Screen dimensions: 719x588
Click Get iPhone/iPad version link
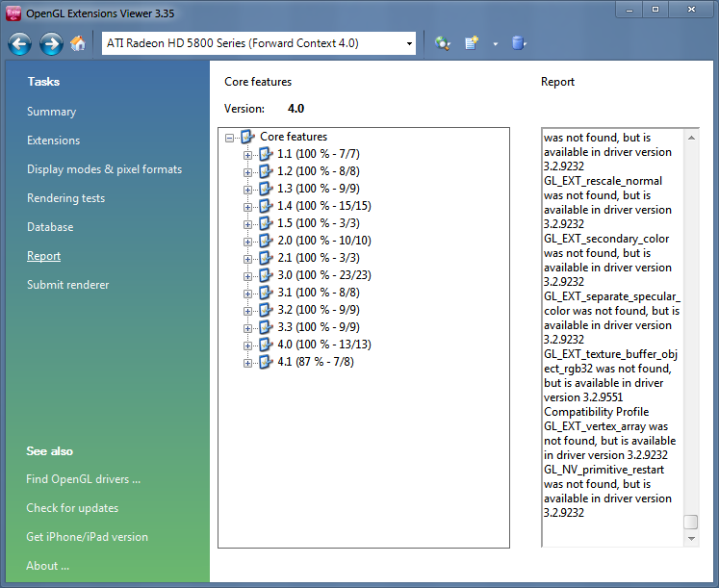88,537
